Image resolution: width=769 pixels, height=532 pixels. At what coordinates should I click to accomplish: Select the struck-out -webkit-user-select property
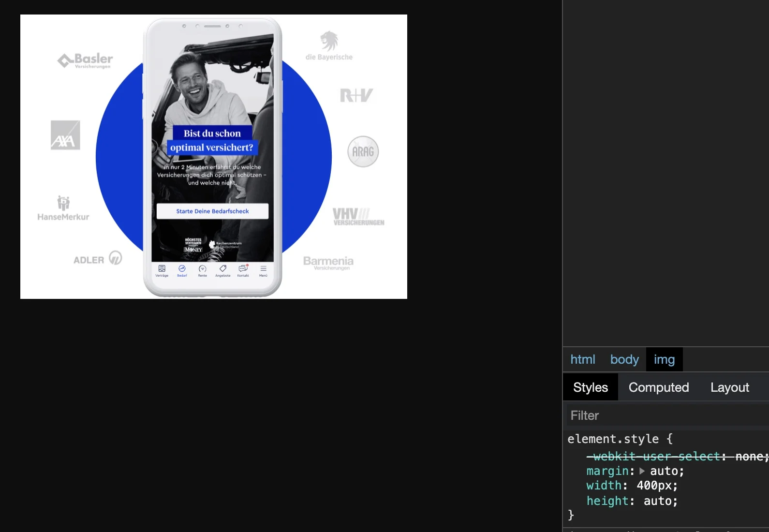pos(653,456)
